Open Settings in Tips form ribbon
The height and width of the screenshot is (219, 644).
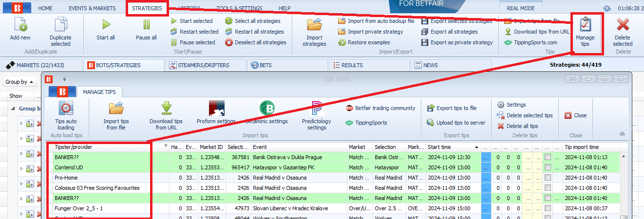(511, 105)
